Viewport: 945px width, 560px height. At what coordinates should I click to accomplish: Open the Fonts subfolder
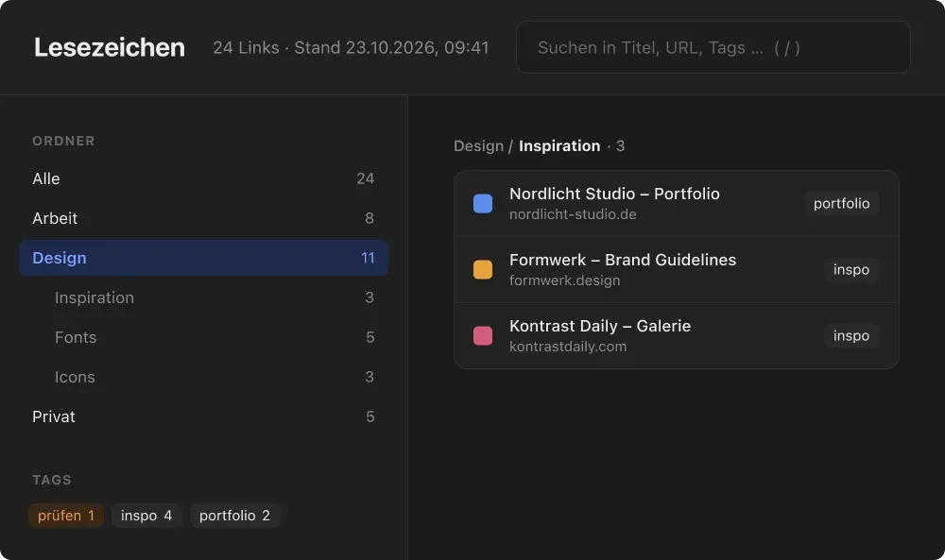point(204,338)
